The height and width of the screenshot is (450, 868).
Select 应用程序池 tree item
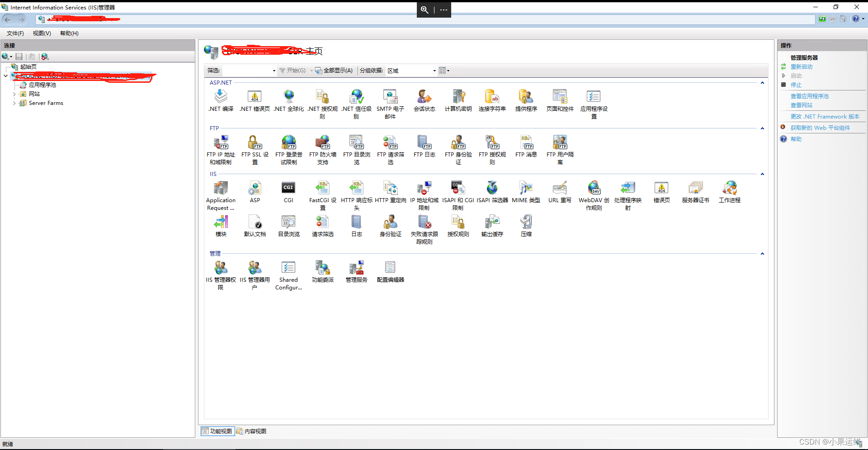[42, 85]
